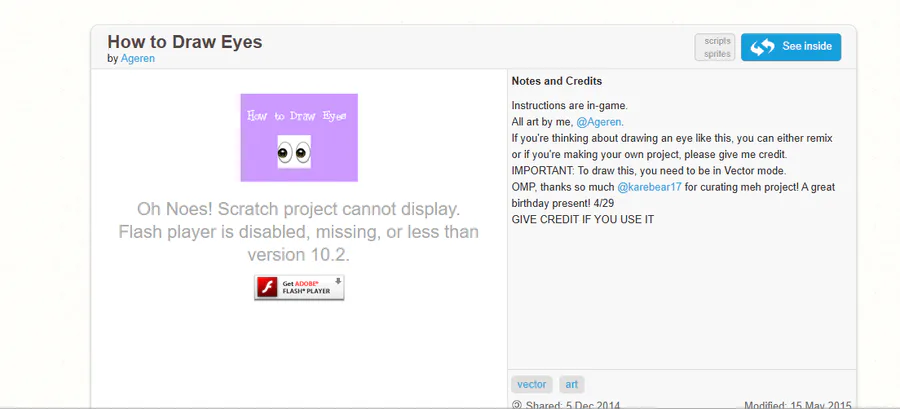900x409 pixels.
Task: Open author Ageren's profile link
Action: [138, 59]
